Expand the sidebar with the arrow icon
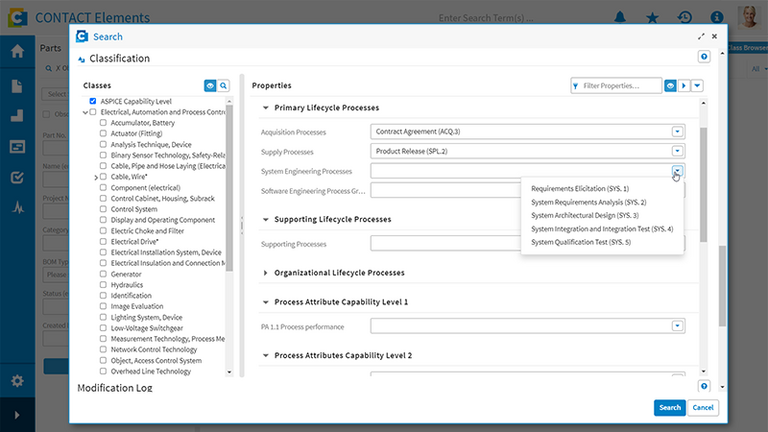 17,415
